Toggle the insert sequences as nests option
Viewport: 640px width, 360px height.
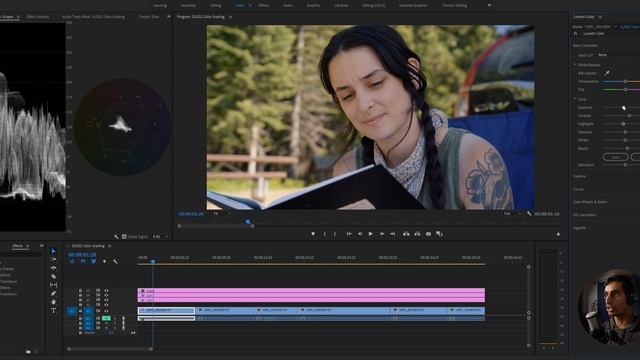(x=72, y=261)
